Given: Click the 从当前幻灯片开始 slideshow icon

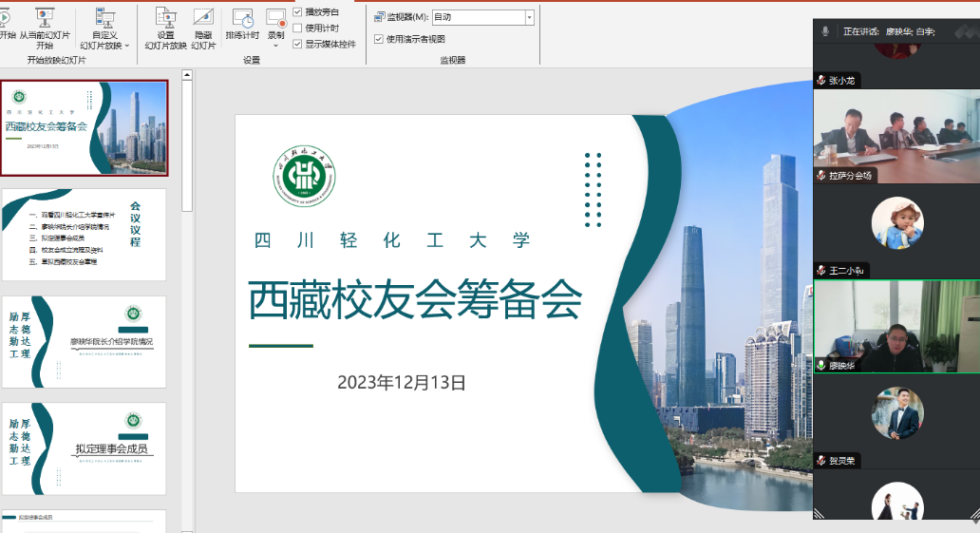Looking at the screenshot, I should pos(45,17).
